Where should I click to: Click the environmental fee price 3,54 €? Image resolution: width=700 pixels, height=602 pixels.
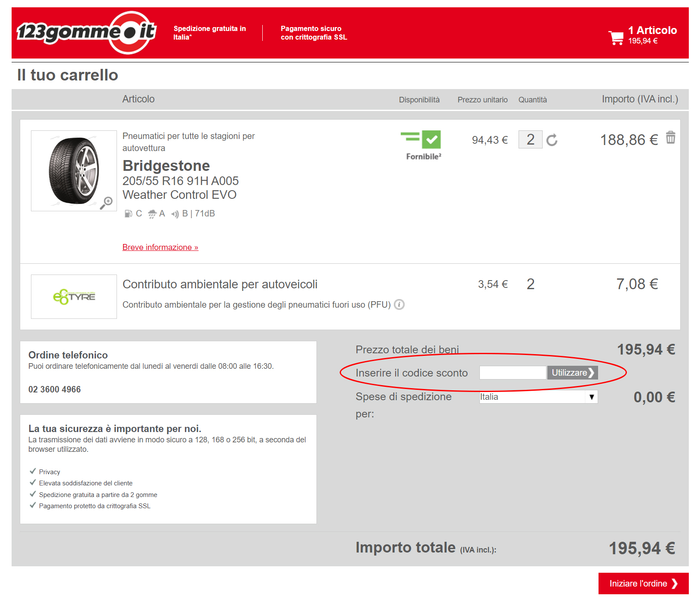coord(493,284)
